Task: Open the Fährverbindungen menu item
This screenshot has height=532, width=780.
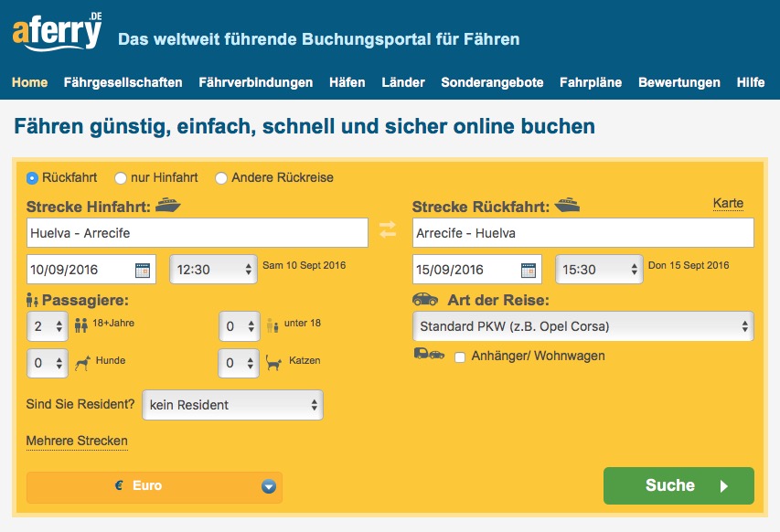Action: point(255,82)
